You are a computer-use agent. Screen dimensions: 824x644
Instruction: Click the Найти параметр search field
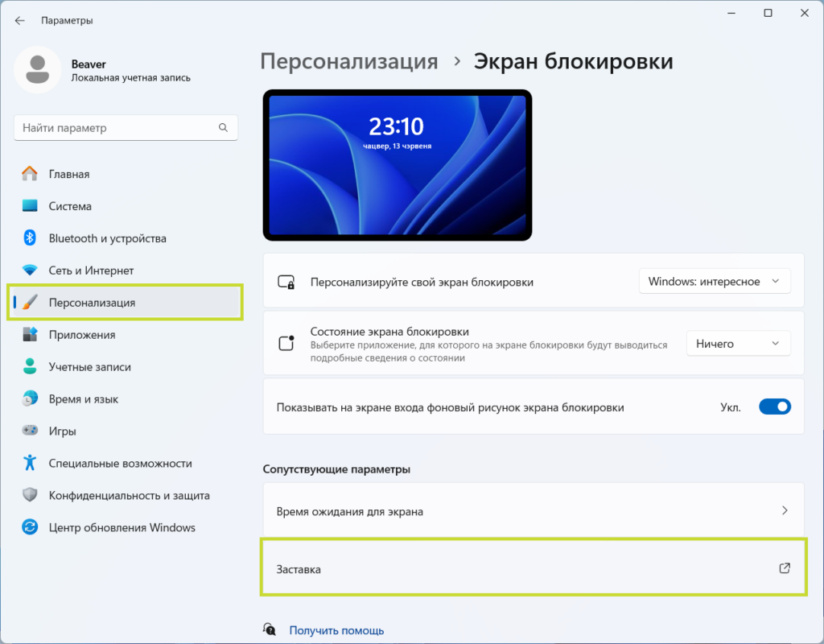pos(126,128)
